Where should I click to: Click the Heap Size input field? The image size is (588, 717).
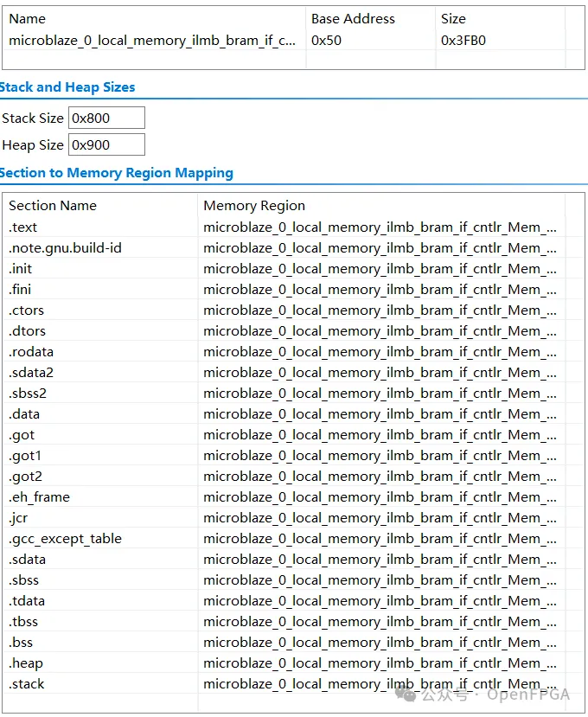(106, 145)
